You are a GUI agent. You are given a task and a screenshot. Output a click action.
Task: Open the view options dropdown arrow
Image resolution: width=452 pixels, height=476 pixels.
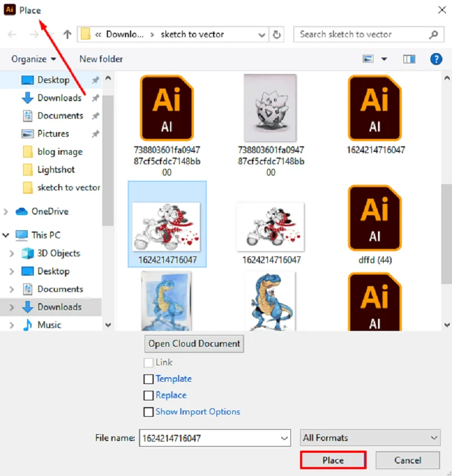384,59
